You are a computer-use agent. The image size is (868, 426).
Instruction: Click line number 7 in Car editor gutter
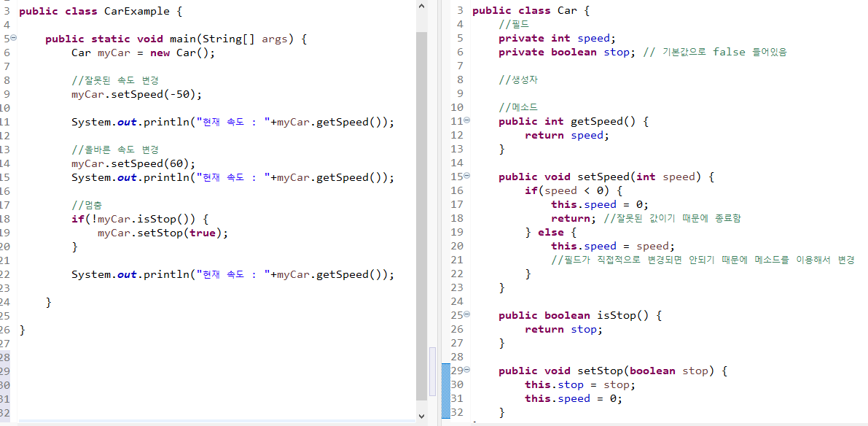[460, 66]
